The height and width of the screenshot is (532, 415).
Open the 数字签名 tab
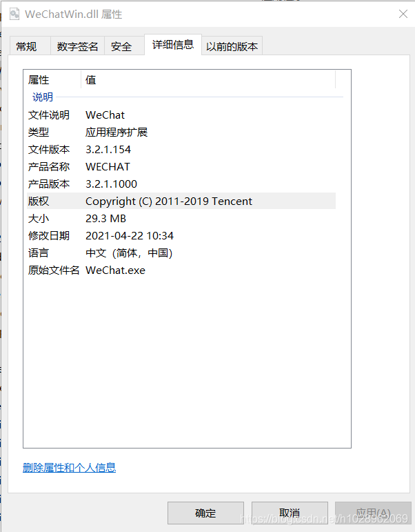77,46
